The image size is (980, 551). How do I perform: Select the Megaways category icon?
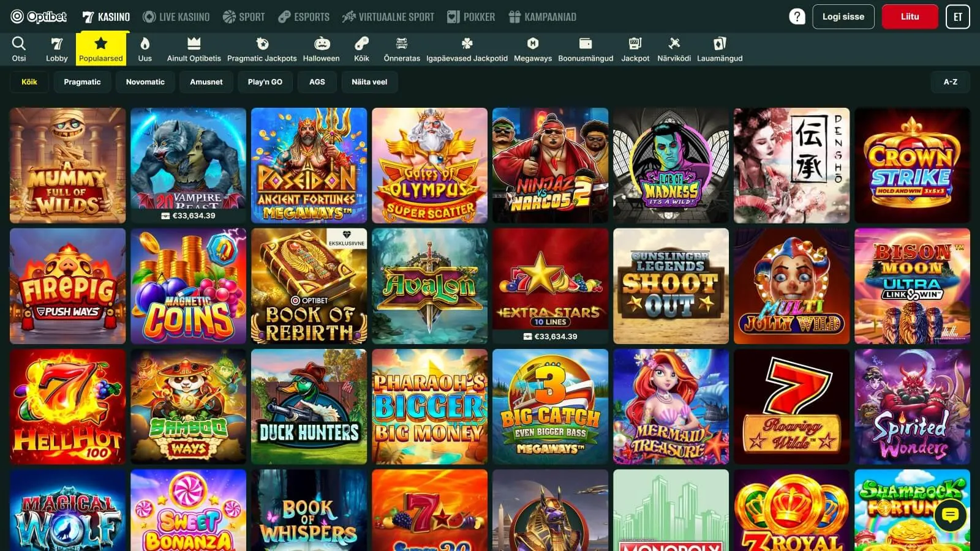[532, 44]
